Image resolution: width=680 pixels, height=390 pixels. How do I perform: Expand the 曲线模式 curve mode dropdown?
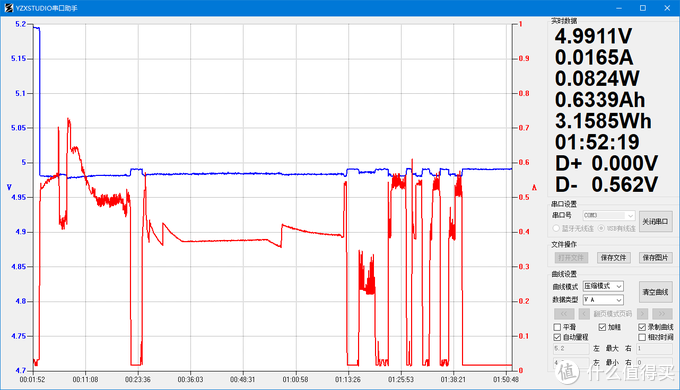[x=603, y=286]
